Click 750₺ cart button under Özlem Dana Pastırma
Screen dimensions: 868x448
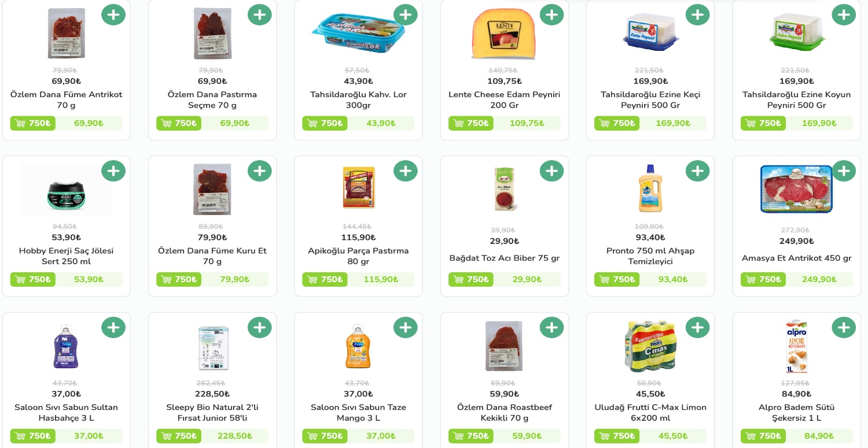click(179, 123)
